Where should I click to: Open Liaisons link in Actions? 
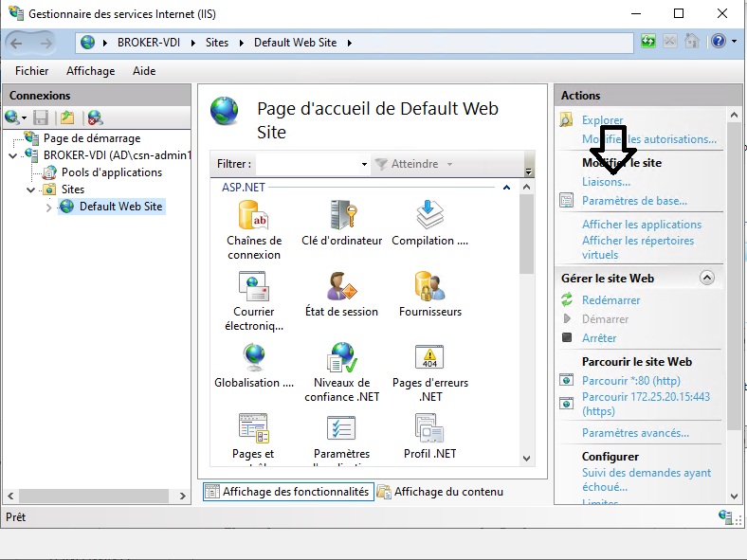(606, 182)
